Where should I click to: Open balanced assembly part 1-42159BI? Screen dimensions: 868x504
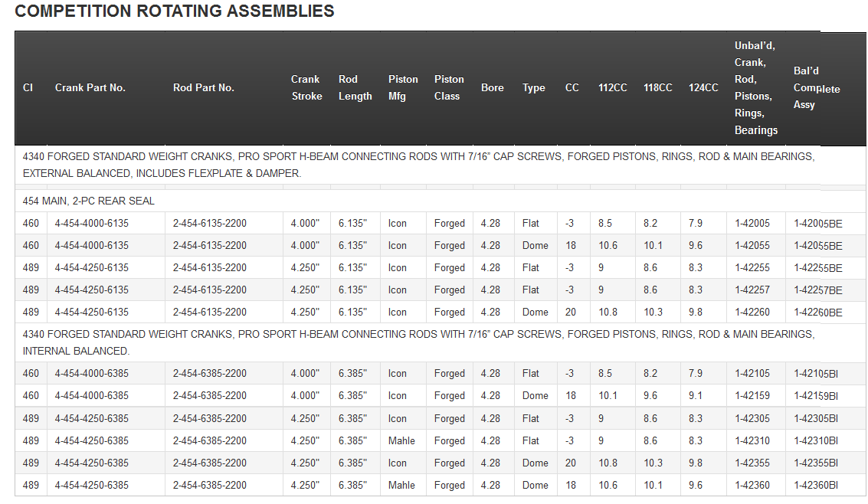pyautogui.click(x=815, y=396)
